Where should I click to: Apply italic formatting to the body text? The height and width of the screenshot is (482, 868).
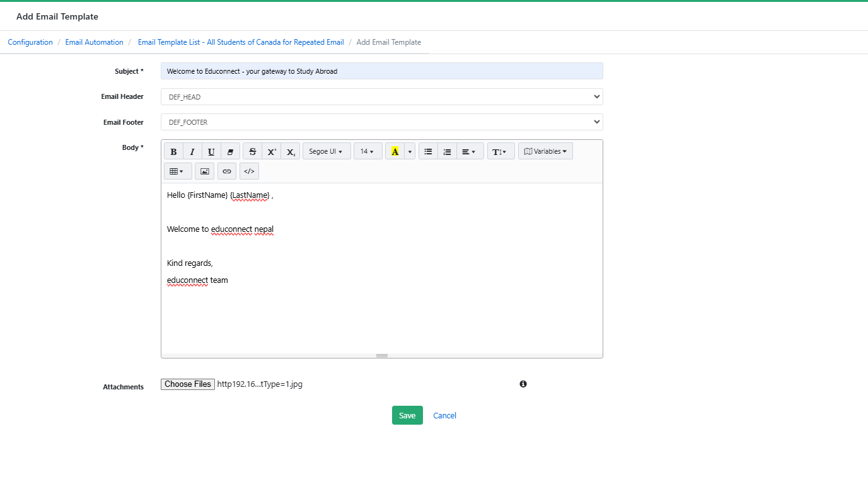click(193, 151)
